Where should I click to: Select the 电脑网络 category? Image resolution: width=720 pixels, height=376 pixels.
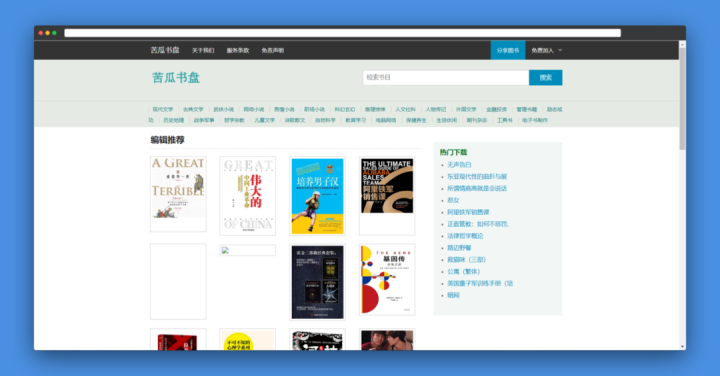[386, 120]
